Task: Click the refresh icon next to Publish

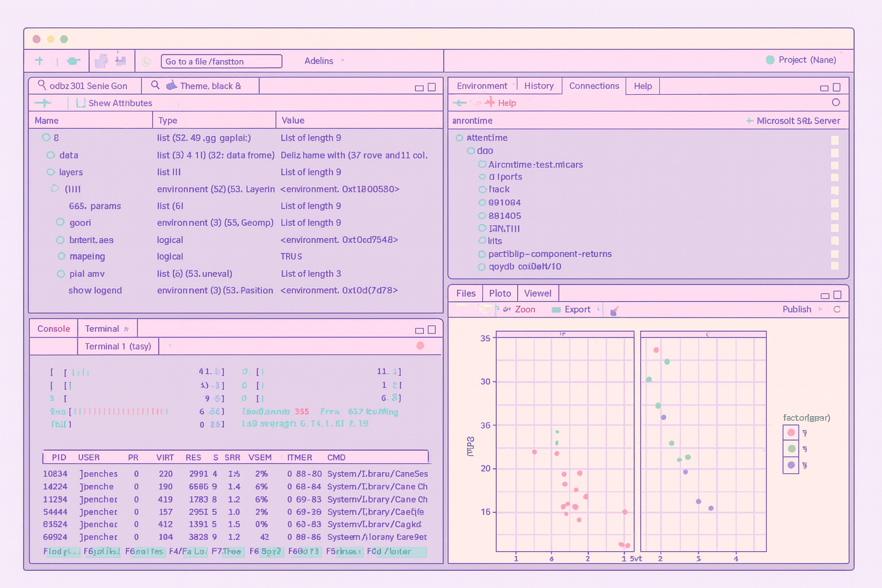Action: [837, 310]
